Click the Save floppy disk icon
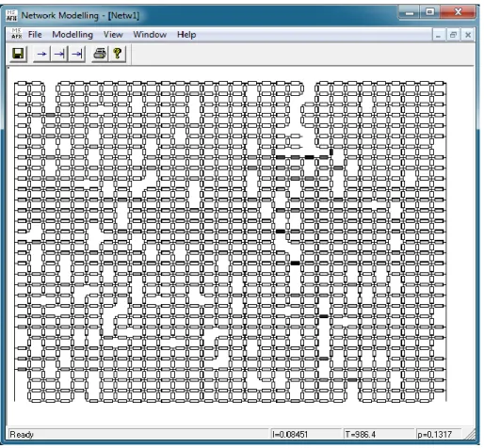The image size is (484, 448). coord(18,54)
